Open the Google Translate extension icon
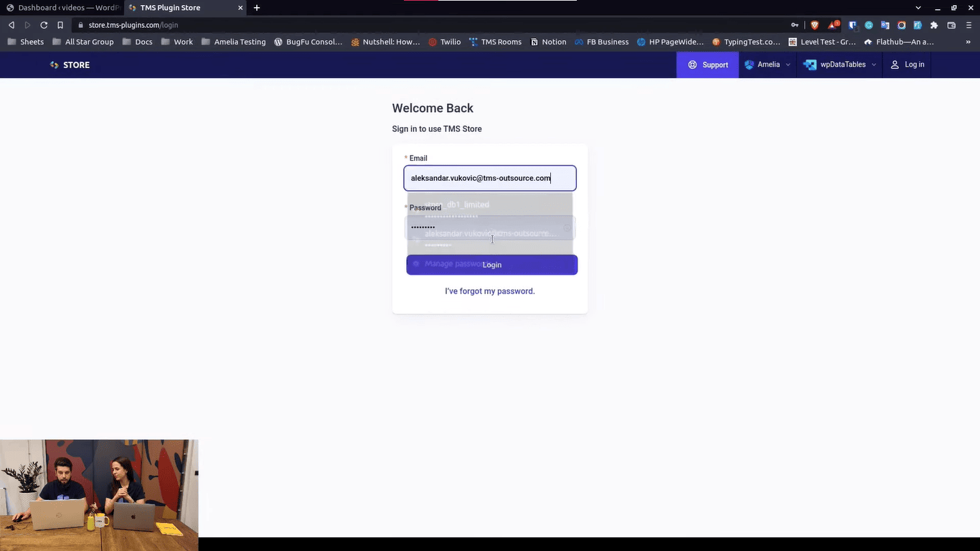The image size is (980, 551). tap(885, 25)
